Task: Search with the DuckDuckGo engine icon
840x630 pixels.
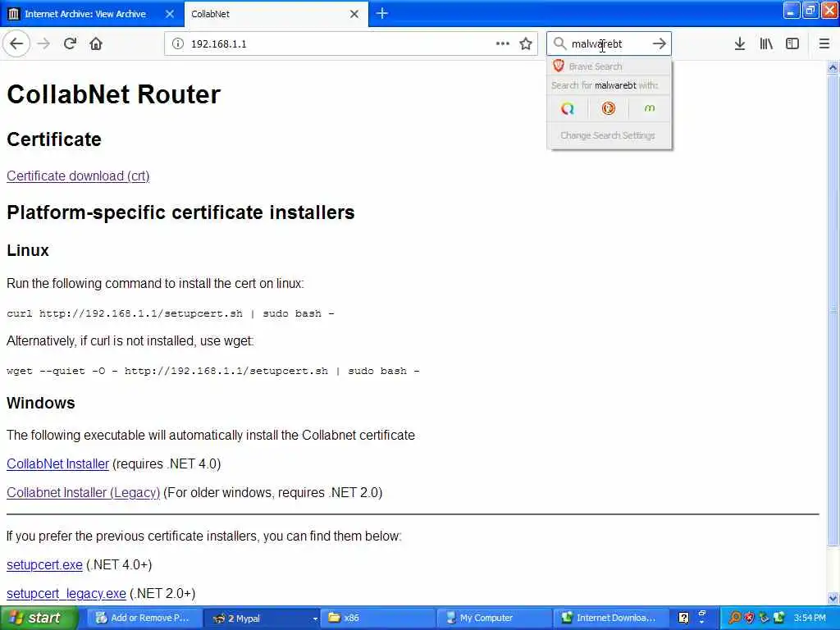Action: (x=609, y=109)
